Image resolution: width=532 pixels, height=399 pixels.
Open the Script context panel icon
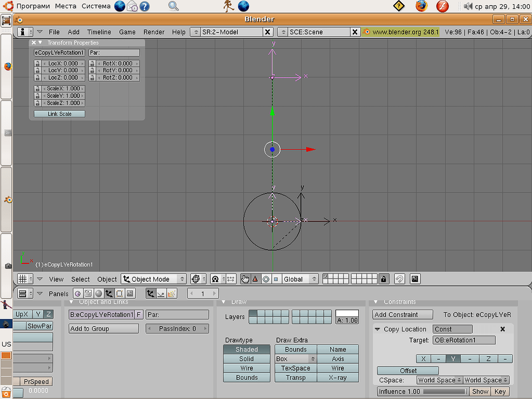[x=88, y=294]
